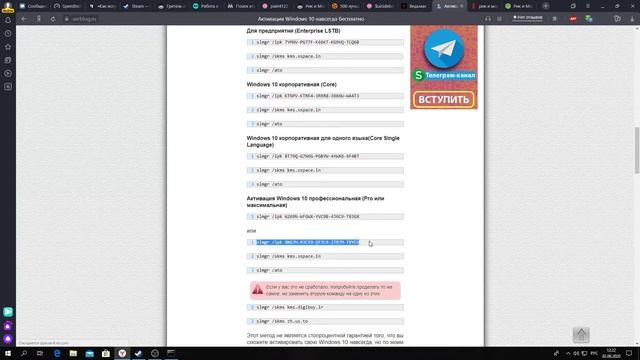Open the browser hamburger menu in title bar
Screen dimensions: 640x360
pos(588,6)
